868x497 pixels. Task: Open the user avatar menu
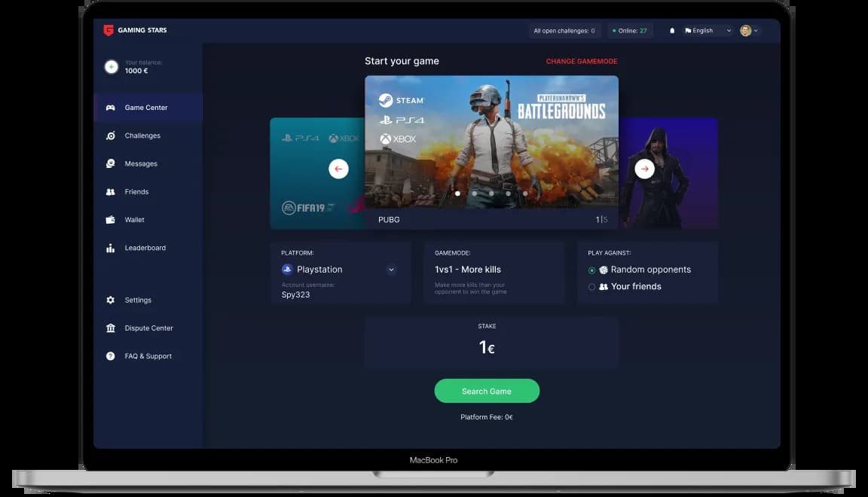tap(748, 31)
